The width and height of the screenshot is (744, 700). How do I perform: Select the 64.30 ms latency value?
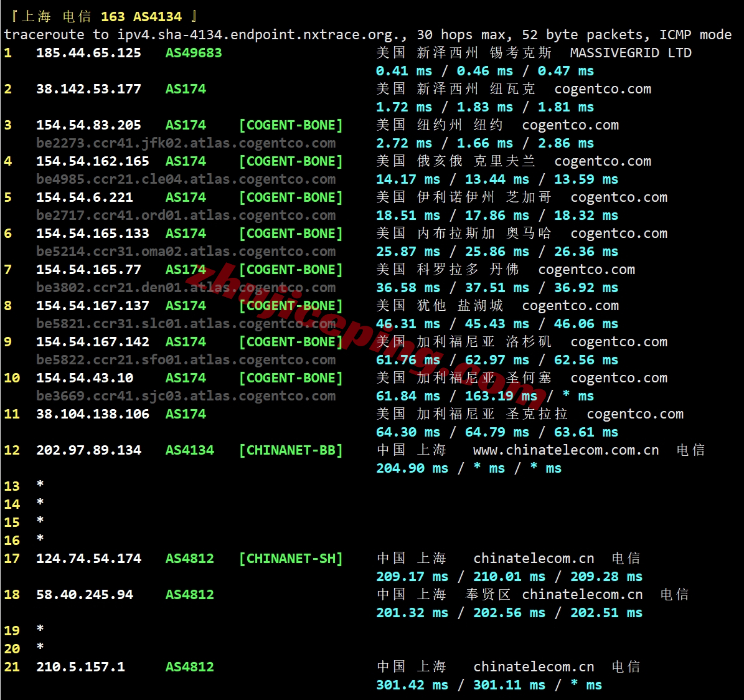408,432
